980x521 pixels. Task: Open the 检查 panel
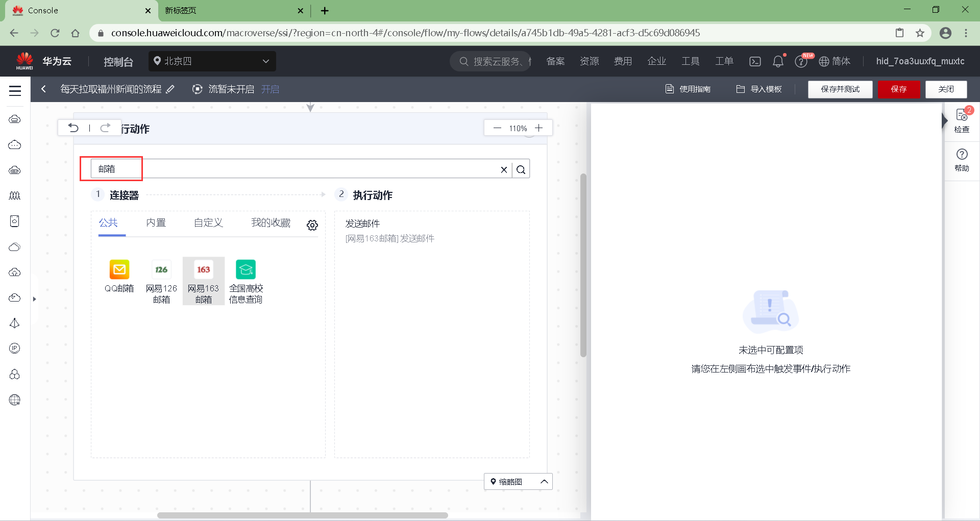[x=962, y=120]
